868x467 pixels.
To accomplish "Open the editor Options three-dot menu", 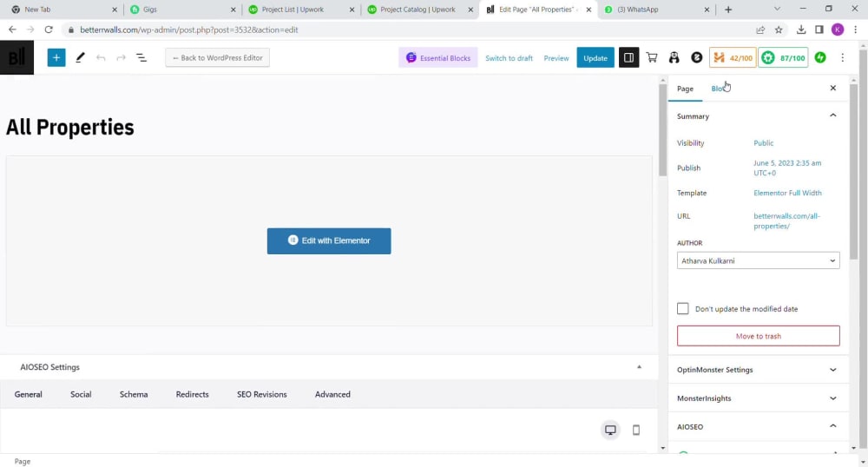I will 843,57.
